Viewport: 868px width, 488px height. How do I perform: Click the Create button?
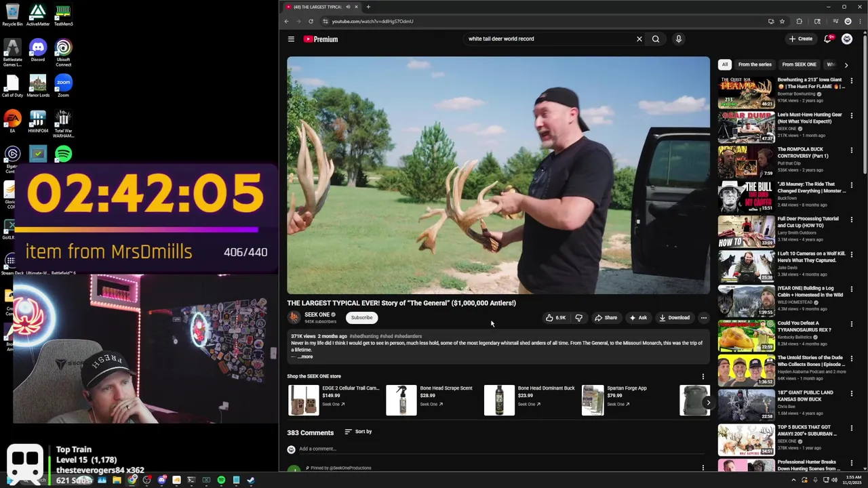click(801, 39)
